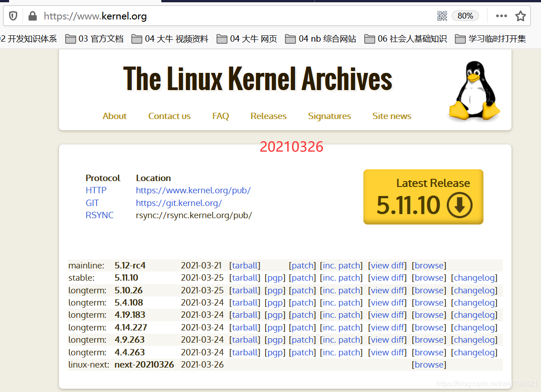Open the changelog for longterm 4.14.227

[474, 328]
